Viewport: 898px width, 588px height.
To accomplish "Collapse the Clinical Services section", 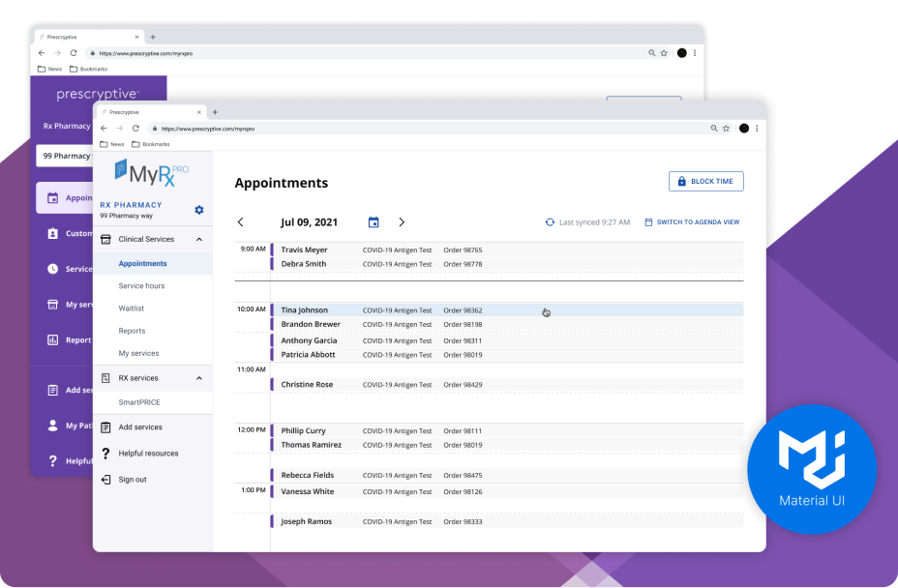I will (199, 239).
